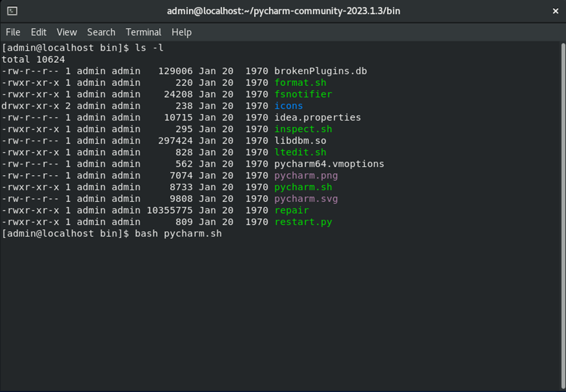566x392 pixels.
Task: Click the drwxr-xr-x permissions of icons
Action: pos(30,106)
